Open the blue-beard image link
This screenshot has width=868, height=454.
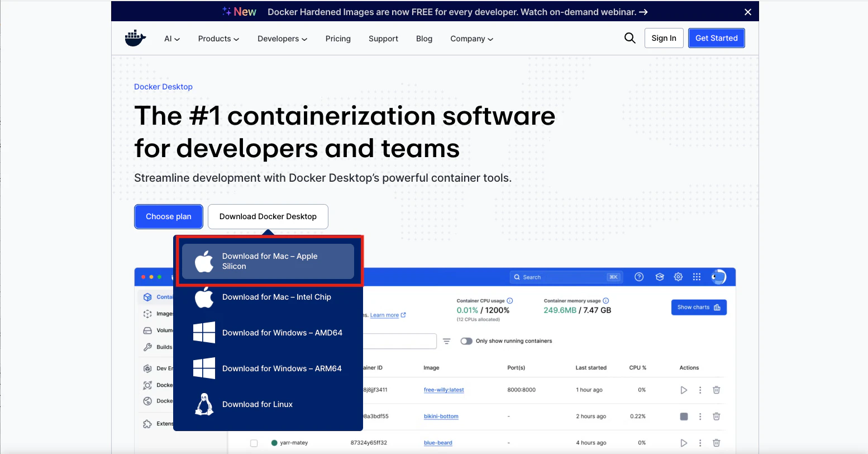(x=438, y=443)
